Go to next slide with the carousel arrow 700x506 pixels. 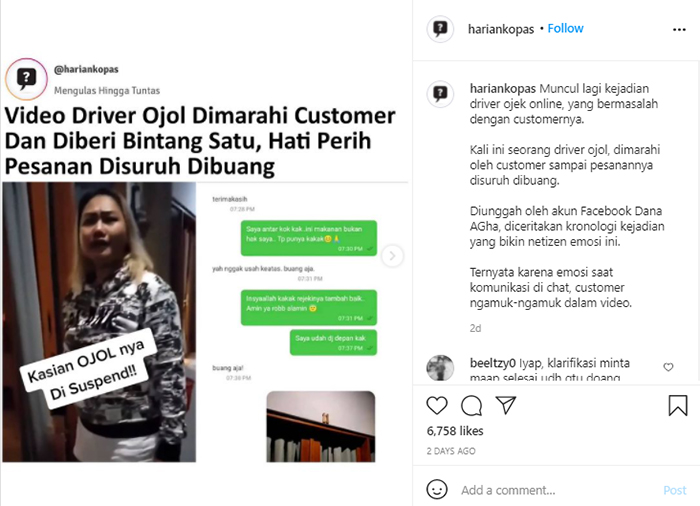392,256
